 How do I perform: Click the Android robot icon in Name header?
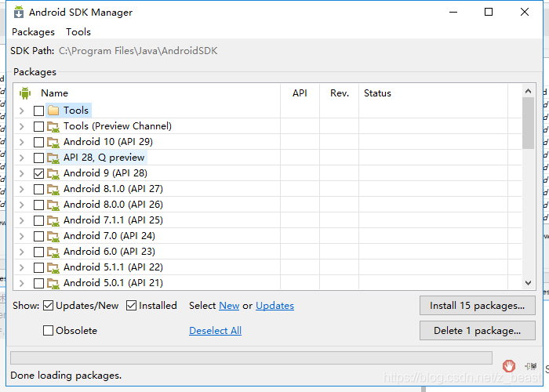pos(25,93)
